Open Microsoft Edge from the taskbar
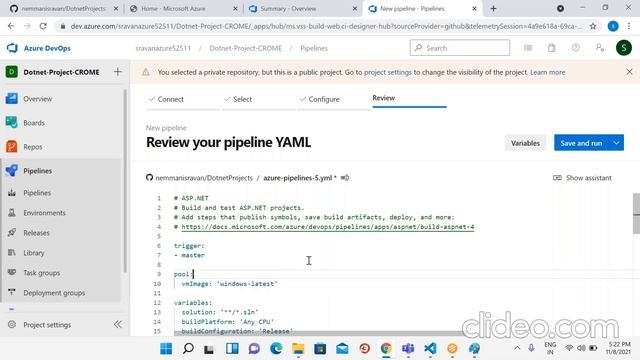This screenshot has width=640, height=360. click(x=276, y=349)
